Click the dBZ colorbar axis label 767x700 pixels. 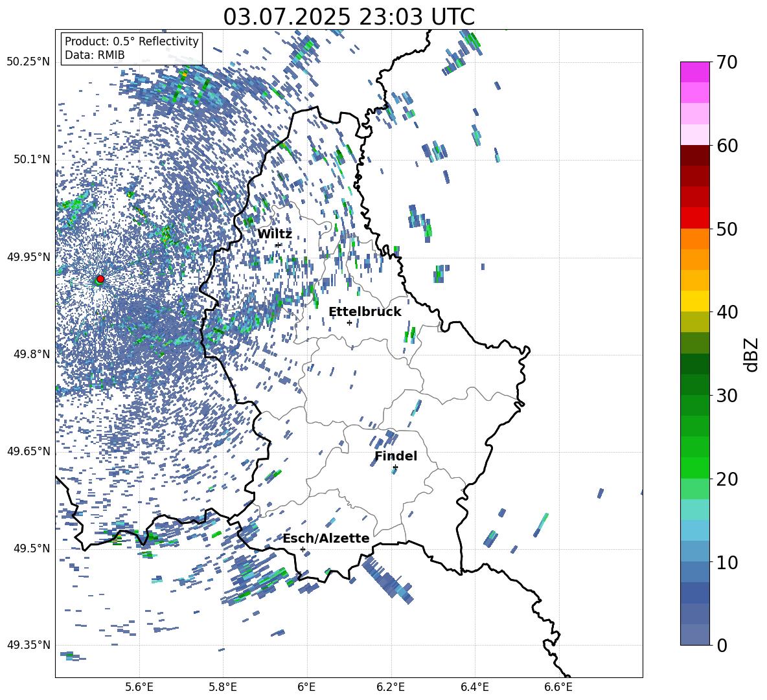click(751, 354)
